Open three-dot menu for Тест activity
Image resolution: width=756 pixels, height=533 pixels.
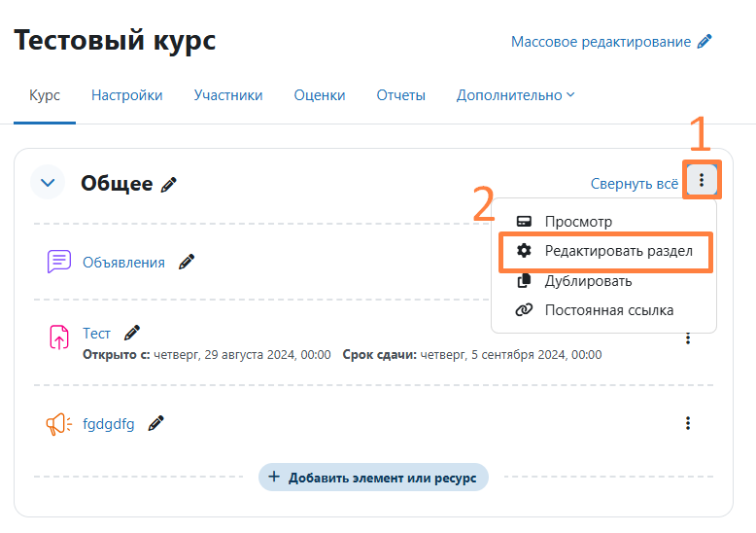click(x=688, y=338)
